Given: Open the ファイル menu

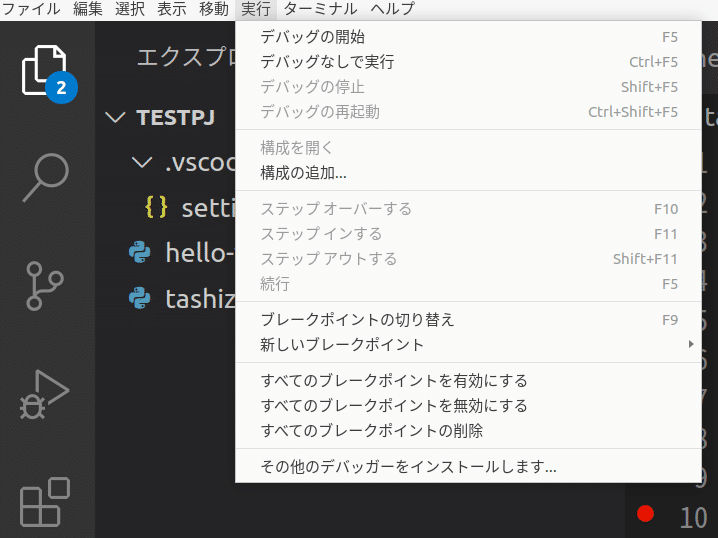Looking at the screenshot, I should pos(31,9).
